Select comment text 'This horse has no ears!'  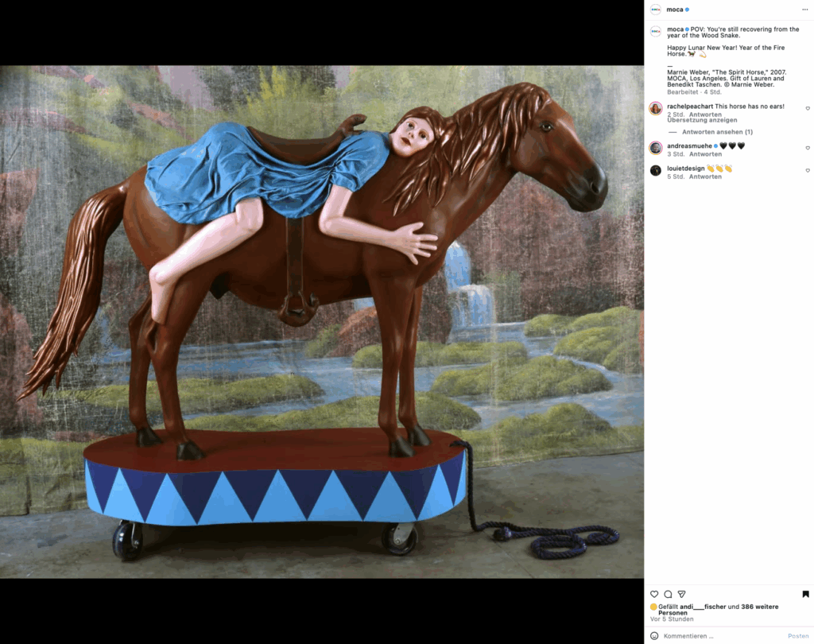click(750, 106)
